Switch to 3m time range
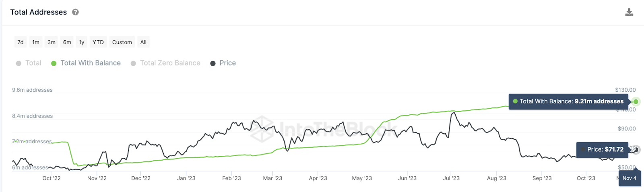 (52, 42)
